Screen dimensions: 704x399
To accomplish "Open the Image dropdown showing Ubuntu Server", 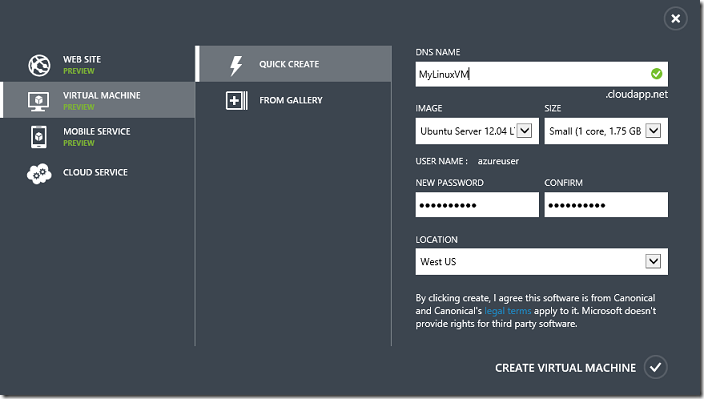I will (x=477, y=131).
